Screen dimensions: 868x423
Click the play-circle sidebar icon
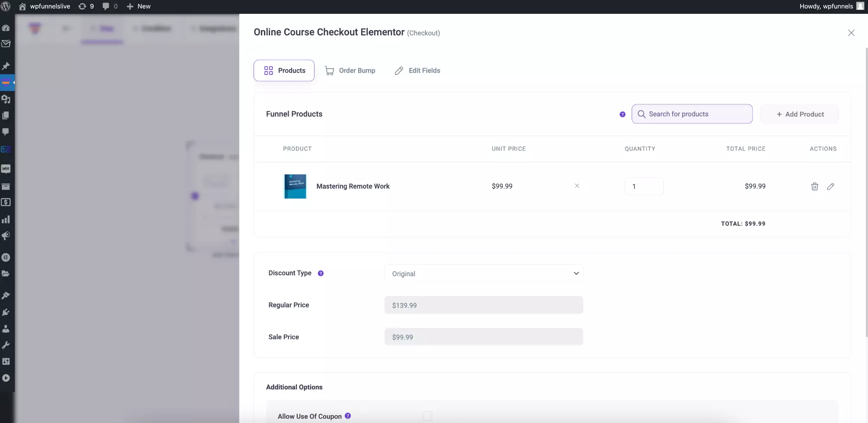(6, 378)
